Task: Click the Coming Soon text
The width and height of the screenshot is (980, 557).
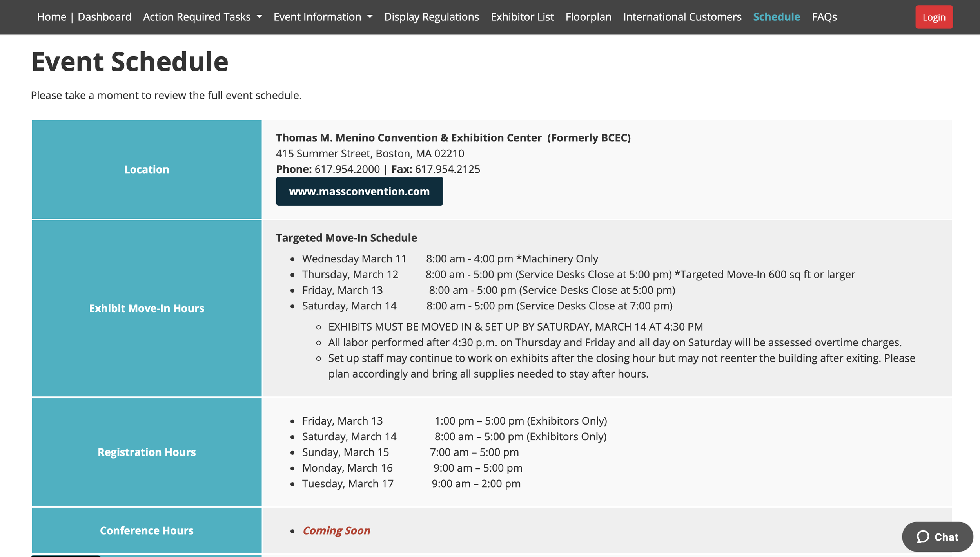Action: click(336, 530)
